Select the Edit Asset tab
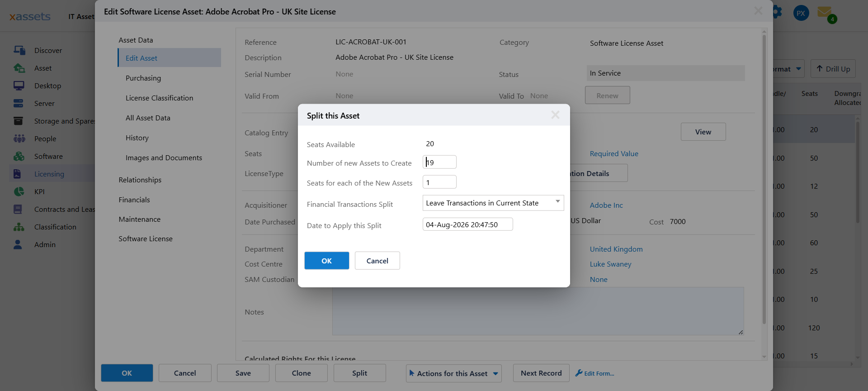 (x=170, y=58)
